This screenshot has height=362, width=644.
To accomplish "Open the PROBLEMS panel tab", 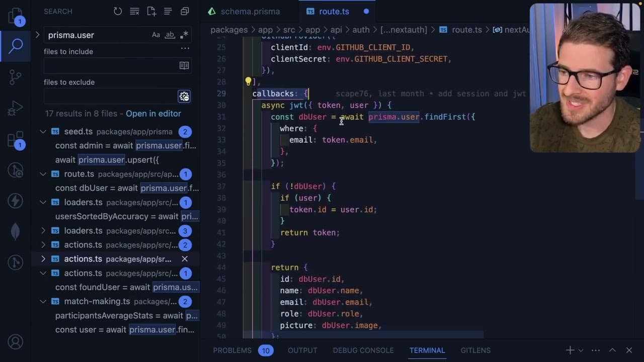I will coord(232,350).
